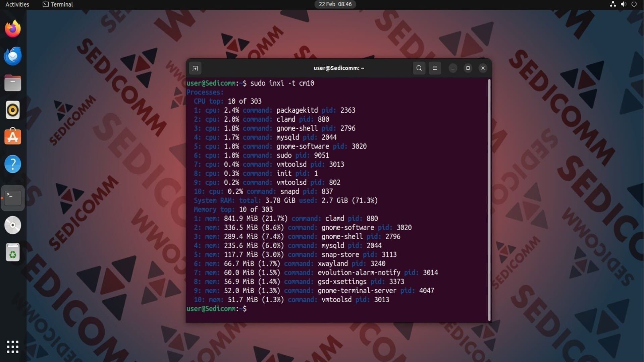
Task: Click the network icon in system tray
Action: [613, 4]
